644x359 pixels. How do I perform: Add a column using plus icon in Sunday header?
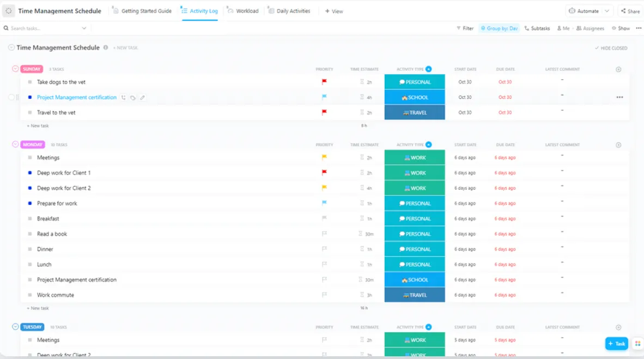coord(618,69)
